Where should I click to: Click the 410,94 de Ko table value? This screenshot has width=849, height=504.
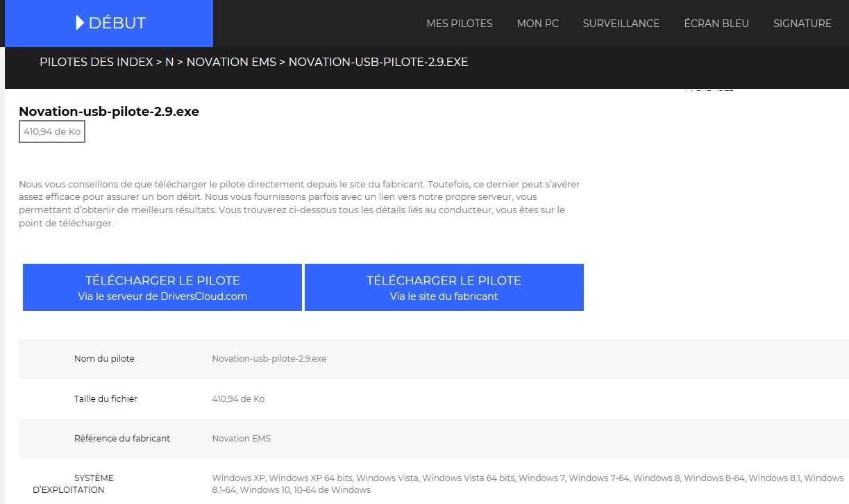coord(238,398)
